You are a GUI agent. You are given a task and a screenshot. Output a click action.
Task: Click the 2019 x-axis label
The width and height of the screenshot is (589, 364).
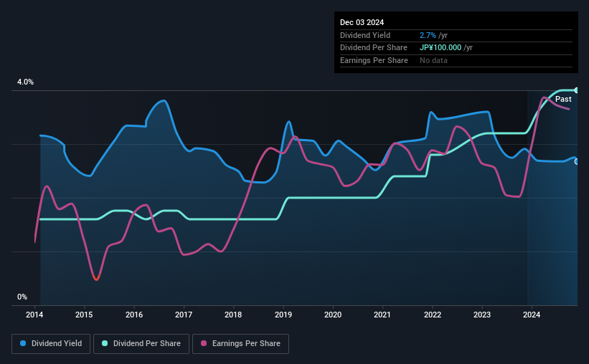283,315
